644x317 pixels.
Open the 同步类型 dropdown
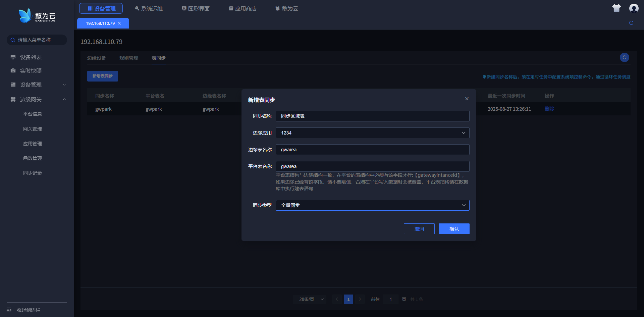click(372, 205)
